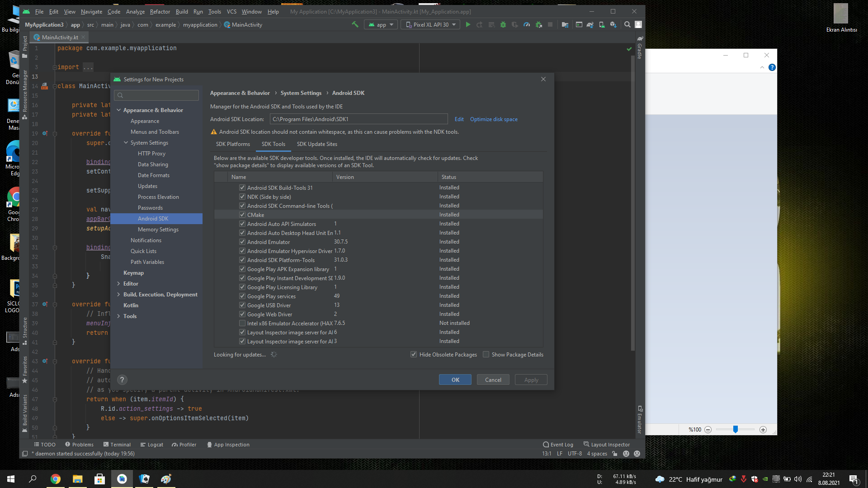The height and width of the screenshot is (488, 868).
Task: Switch to the SDK Platforms tab
Action: 233,144
